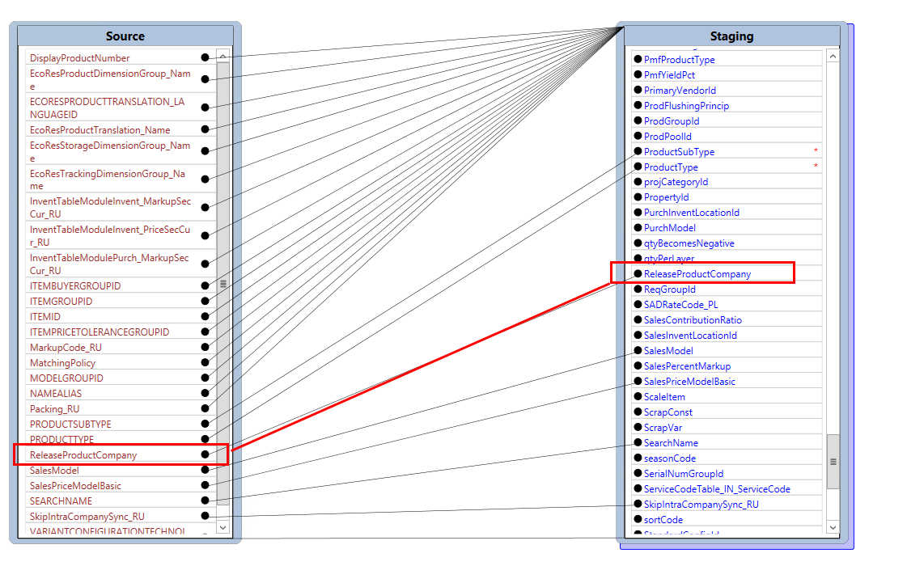Click the red asterisk next to ProductSubType
This screenshot has height=583, width=924.
(x=816, y=151)
